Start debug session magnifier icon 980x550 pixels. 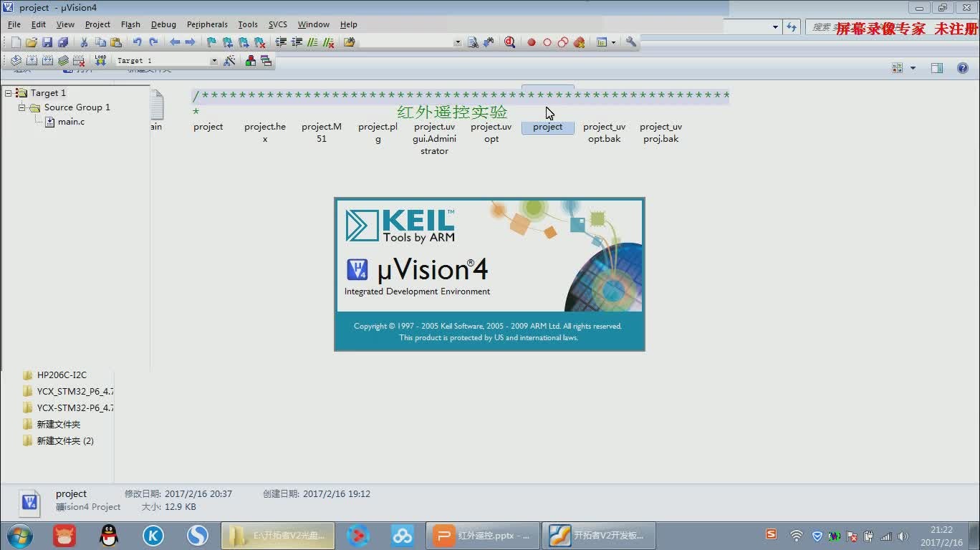coord(509,42)
